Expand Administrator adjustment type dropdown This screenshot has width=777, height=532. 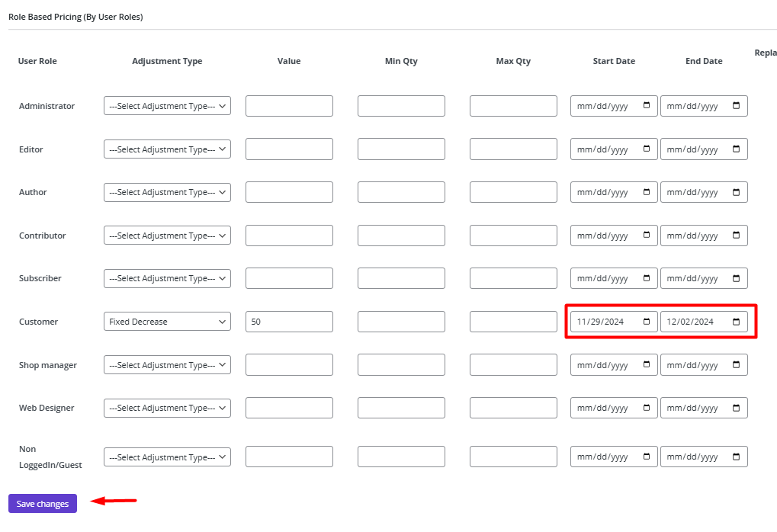167,106
